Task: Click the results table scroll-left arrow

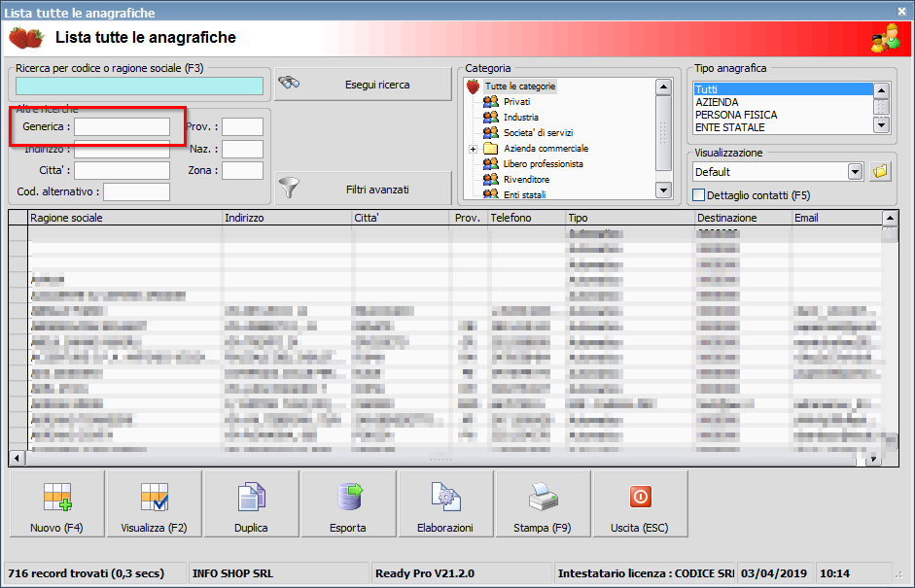Action: 17,459
